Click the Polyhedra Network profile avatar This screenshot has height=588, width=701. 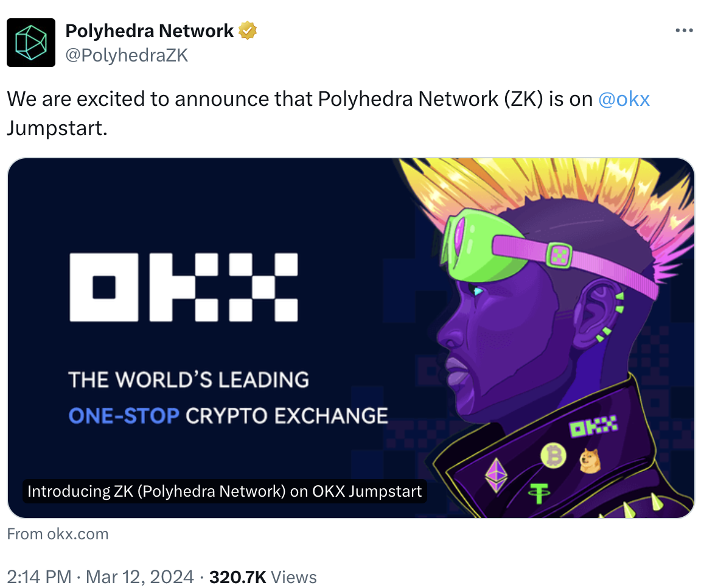[x=30, y=43]
